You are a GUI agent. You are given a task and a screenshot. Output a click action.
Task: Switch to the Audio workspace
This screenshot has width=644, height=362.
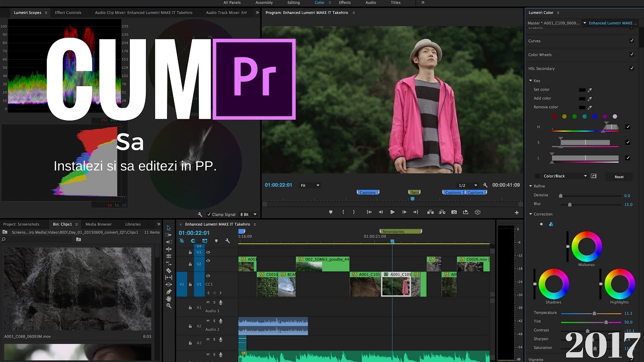tap(370, 3)
